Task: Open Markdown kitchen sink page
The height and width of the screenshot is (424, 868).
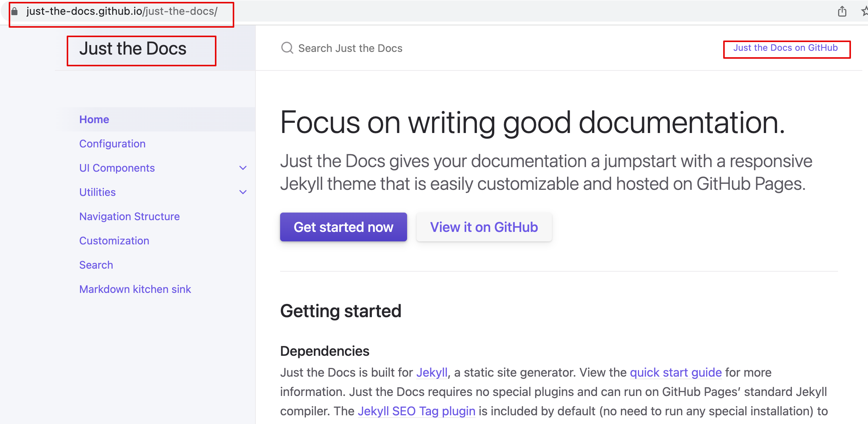Action: pos(135,289)
